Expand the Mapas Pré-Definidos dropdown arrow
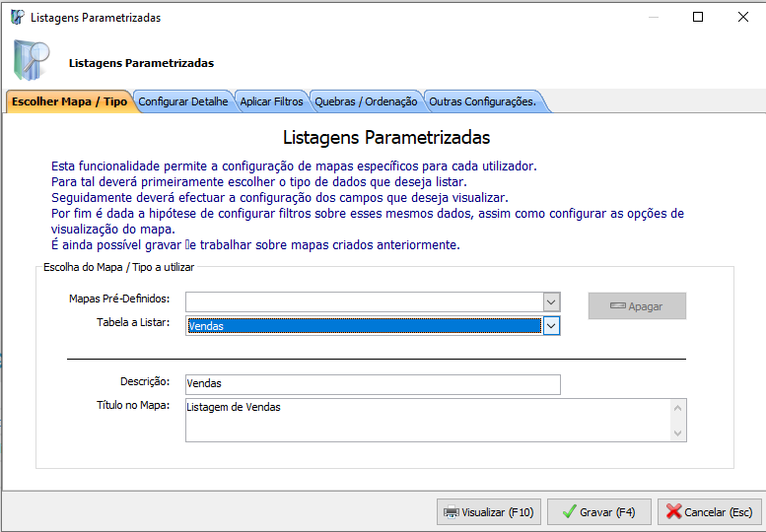Image resolution: width=766 pixels, height=532 pixels. tap(551, 301)
